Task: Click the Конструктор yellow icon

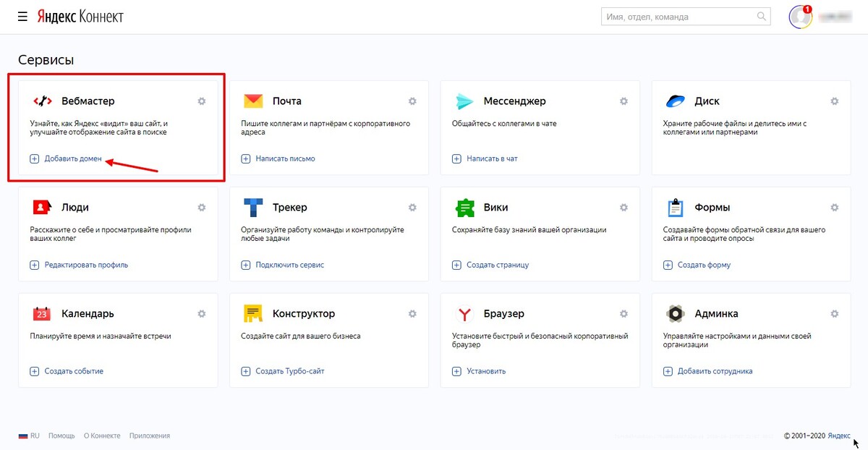Action: click(x=253, y=314)
